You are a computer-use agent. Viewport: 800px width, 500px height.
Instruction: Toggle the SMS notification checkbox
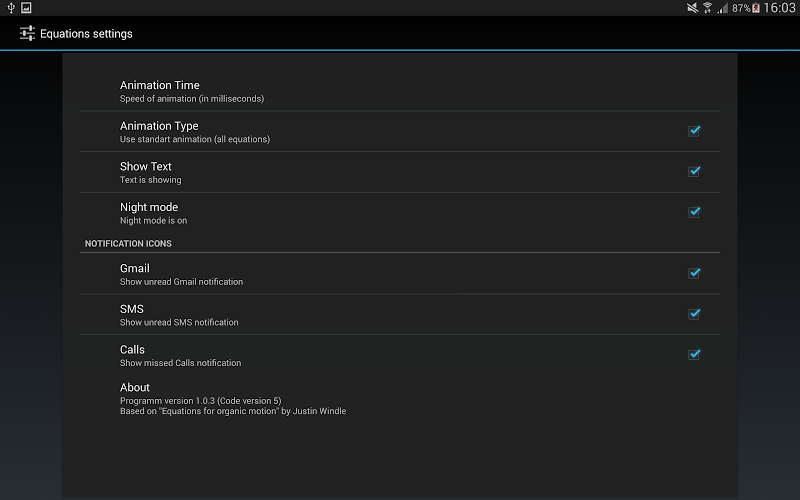[694, 314]
